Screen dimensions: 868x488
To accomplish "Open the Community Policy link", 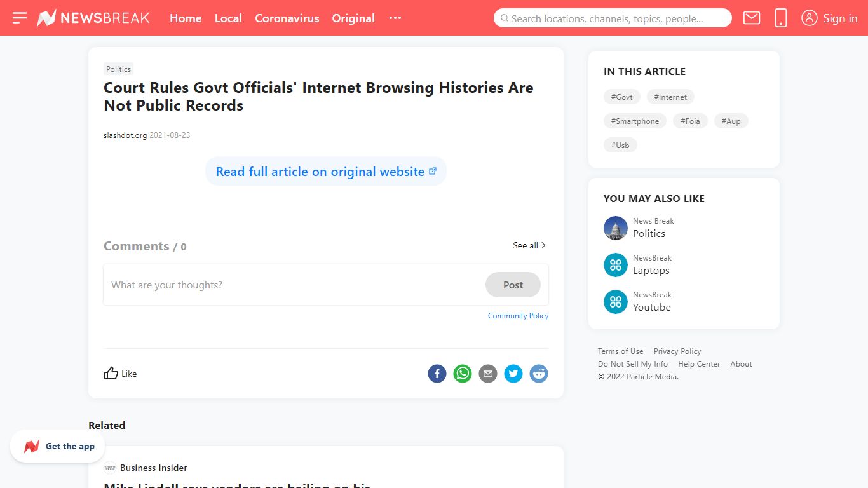I will (x=518, y=315).
